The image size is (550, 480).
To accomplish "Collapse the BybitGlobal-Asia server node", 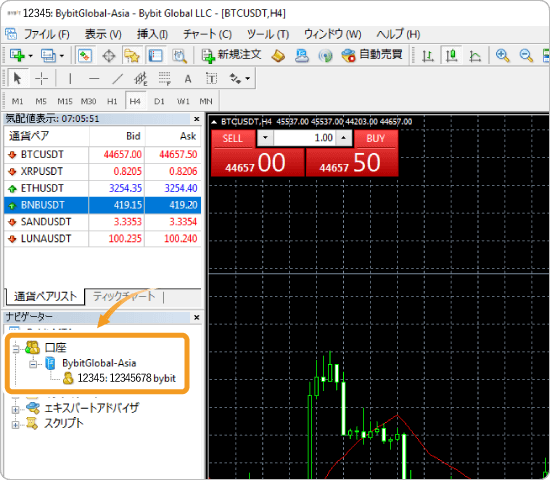I will (33, 364).
